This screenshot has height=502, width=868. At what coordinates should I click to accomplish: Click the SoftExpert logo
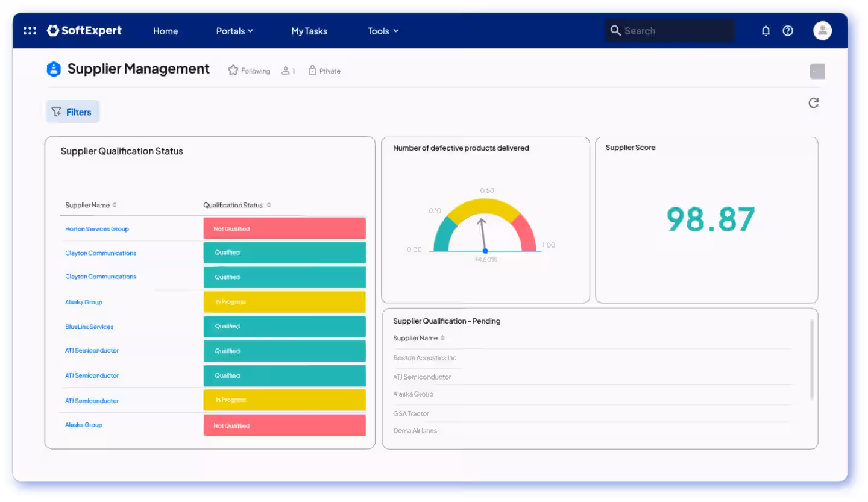(x=84, y=30)
